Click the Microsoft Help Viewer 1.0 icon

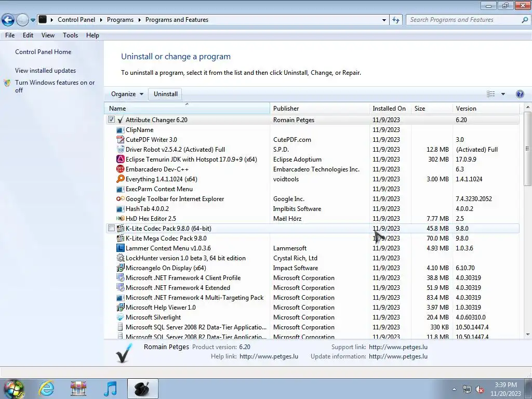point(120,308)
